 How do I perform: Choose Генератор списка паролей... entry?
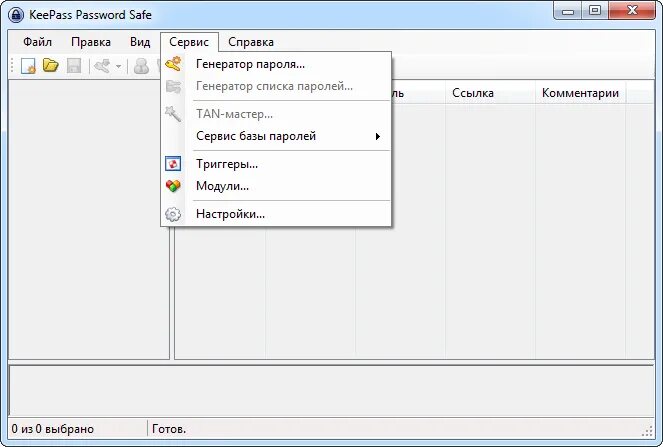tap(276, 86)
